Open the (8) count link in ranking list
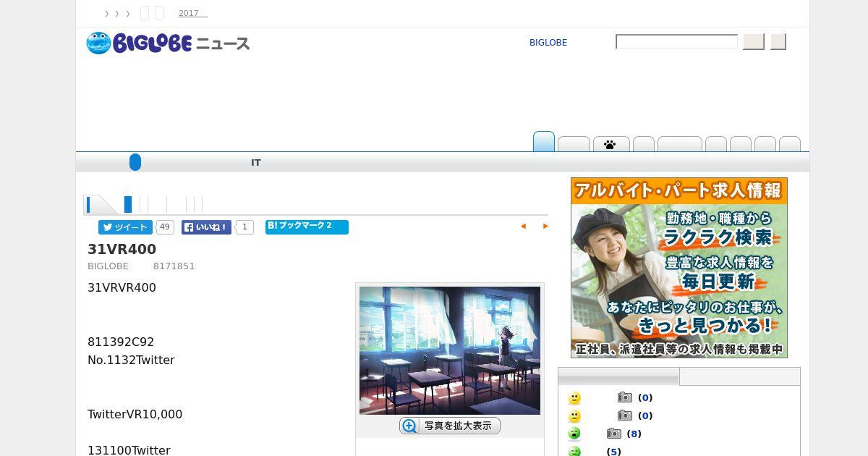 [x=634, y=434]
